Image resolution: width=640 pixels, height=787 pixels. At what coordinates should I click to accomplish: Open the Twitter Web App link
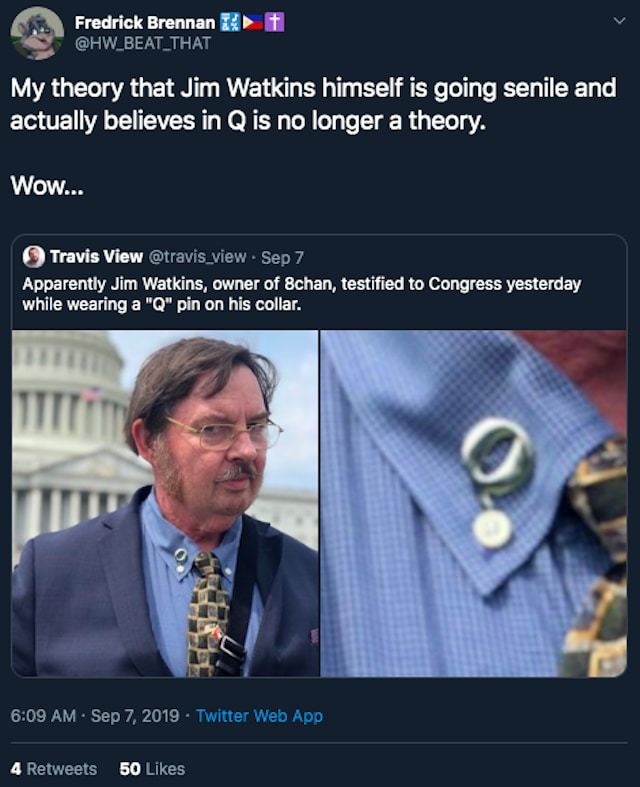259,715
